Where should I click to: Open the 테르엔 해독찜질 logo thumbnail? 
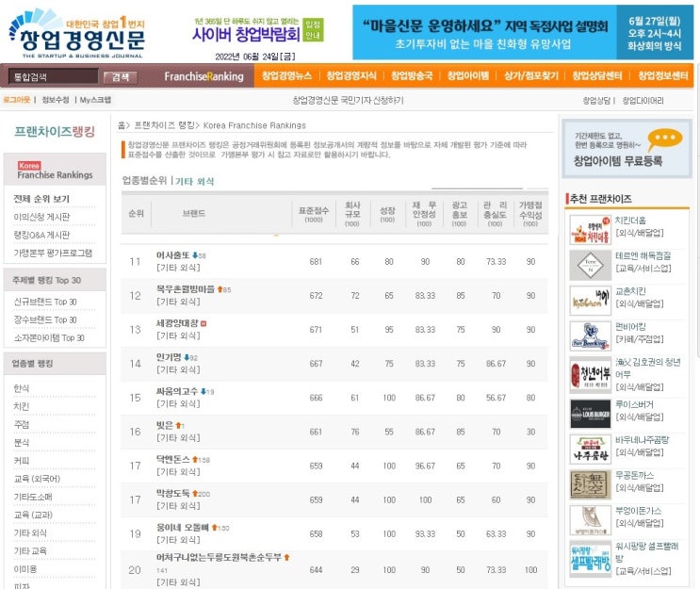(590, 265)
